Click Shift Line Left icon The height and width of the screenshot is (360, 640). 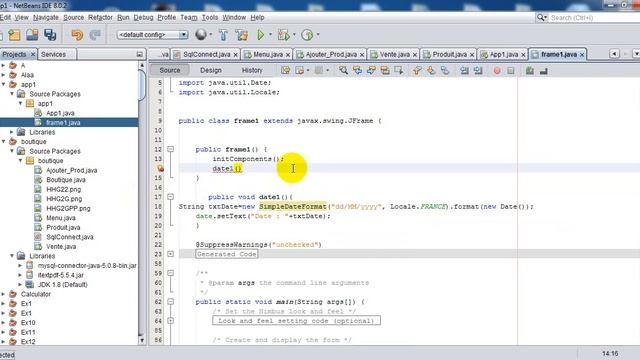coord(464,71)
